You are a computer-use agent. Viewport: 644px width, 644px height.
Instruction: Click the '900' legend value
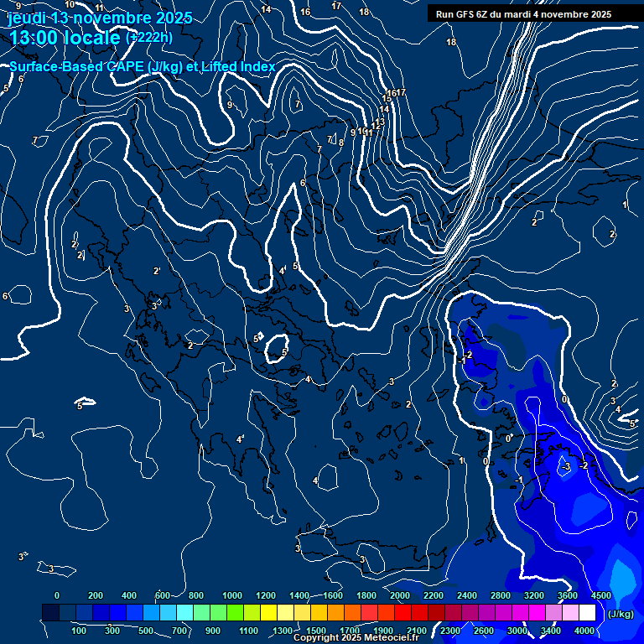pyautogui.click(x=213, y=631)
